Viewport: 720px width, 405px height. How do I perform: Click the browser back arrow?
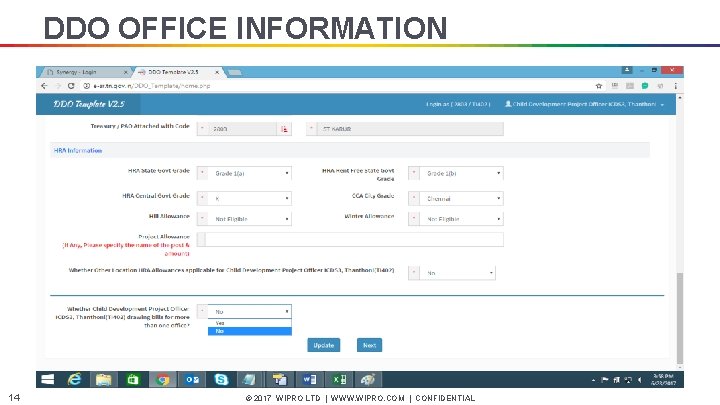pos(44,86)
